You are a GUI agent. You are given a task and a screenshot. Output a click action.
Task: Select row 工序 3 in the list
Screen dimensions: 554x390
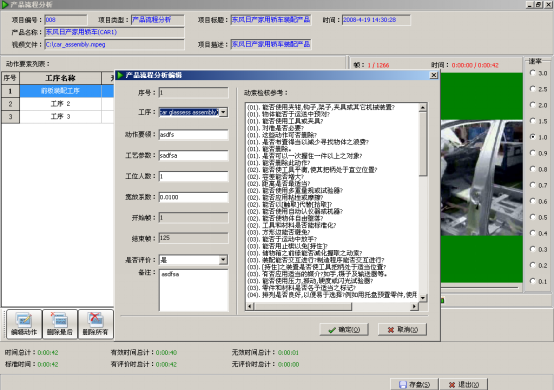tap(60, 116)
